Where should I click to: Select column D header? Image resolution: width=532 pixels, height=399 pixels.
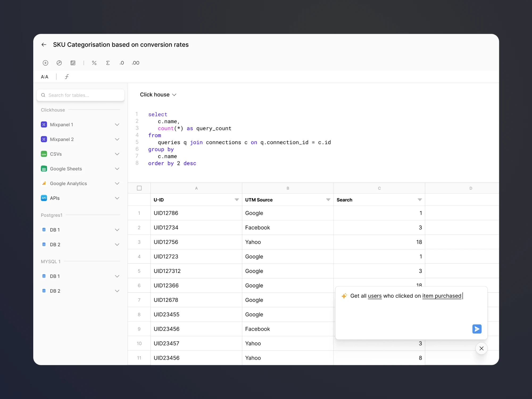pyautogui.click(x=462, y=188)
